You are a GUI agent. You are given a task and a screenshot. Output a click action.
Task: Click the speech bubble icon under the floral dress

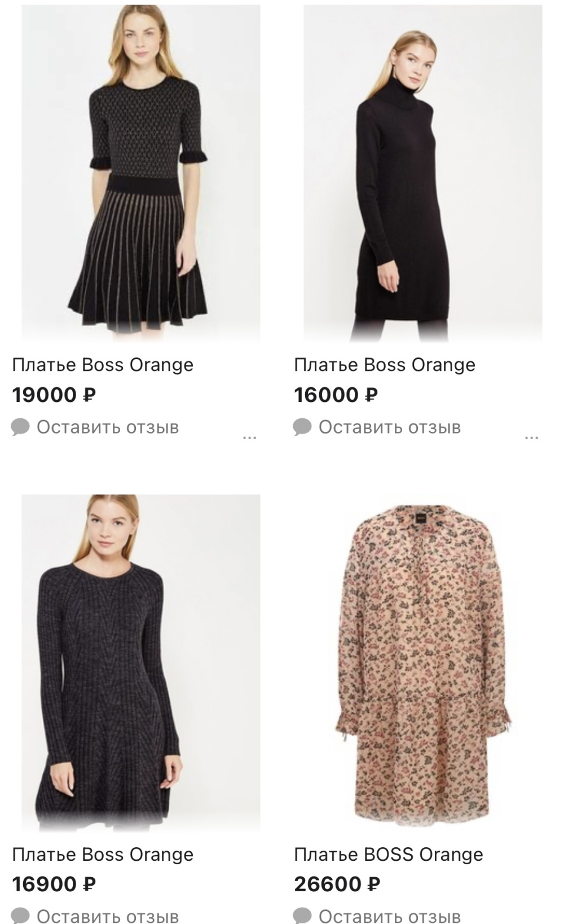point(303,914)
